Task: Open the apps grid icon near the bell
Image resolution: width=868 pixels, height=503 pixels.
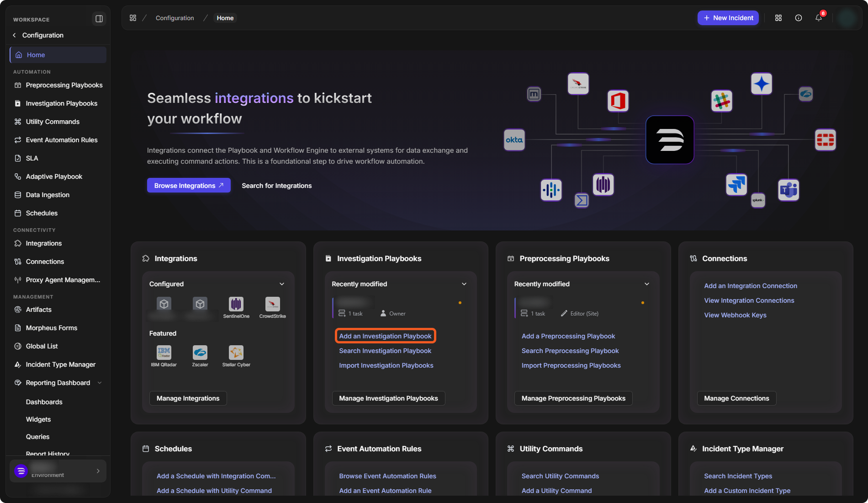Action: 778,18
